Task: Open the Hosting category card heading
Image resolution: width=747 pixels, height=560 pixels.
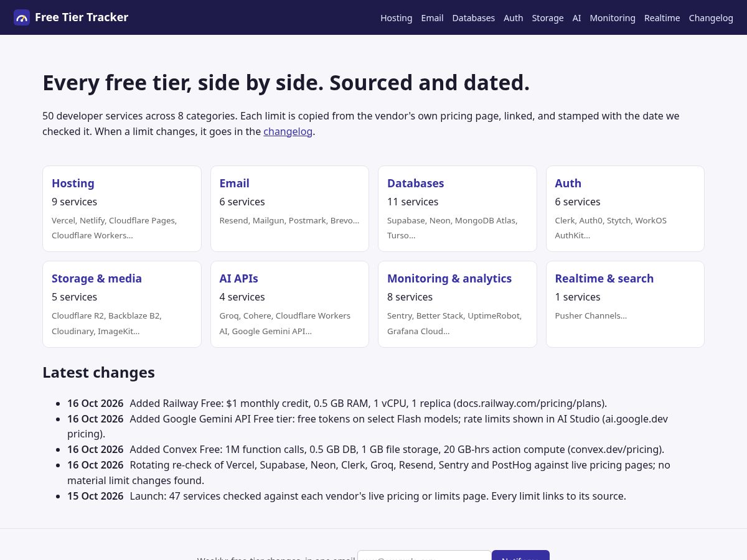Action: point(73,183)
